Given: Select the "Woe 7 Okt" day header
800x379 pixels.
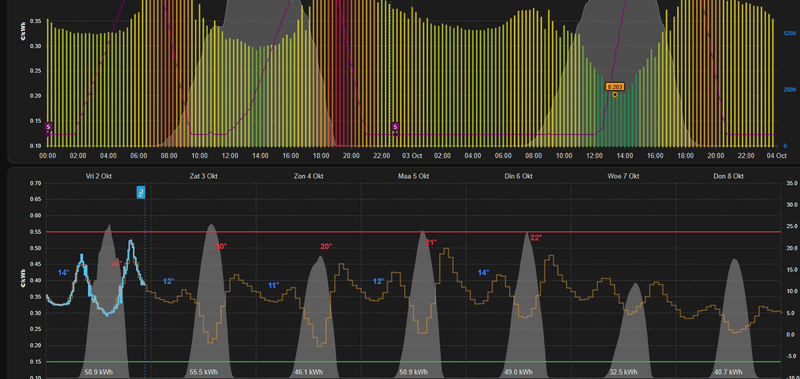Looking at the screenshot, I should pos(623,176).
